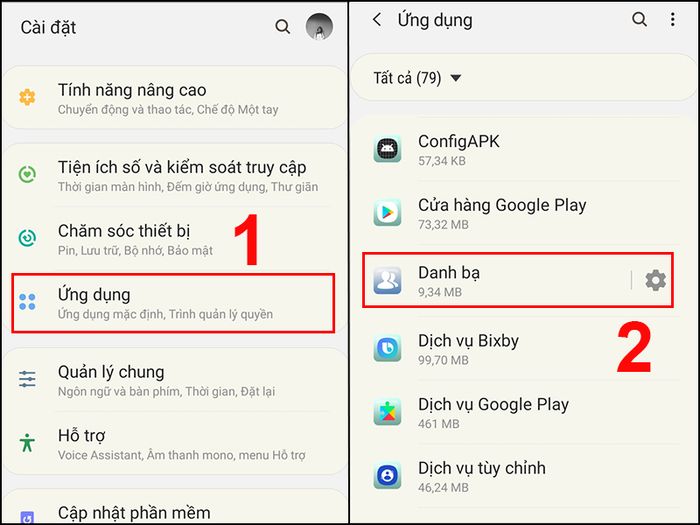Tap the ConfigAPK app icon
This screenshot has height=525, width=700.
click(x=387, y=149)
